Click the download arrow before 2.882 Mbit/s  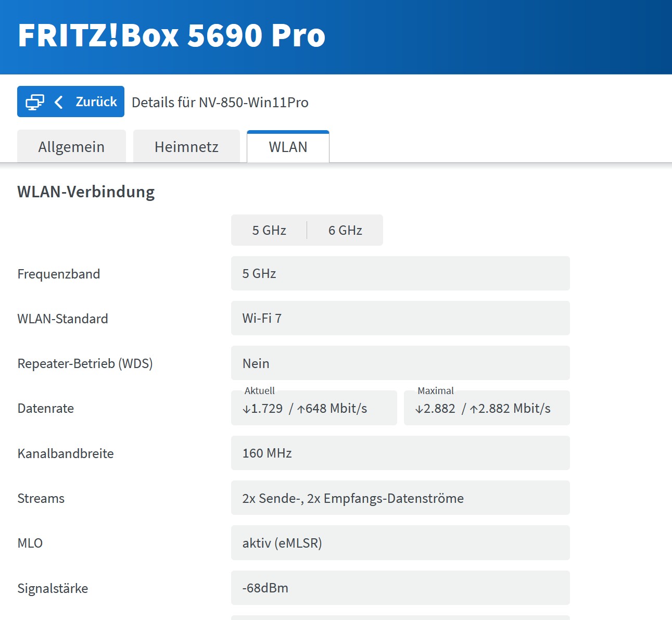coord(420,408)
